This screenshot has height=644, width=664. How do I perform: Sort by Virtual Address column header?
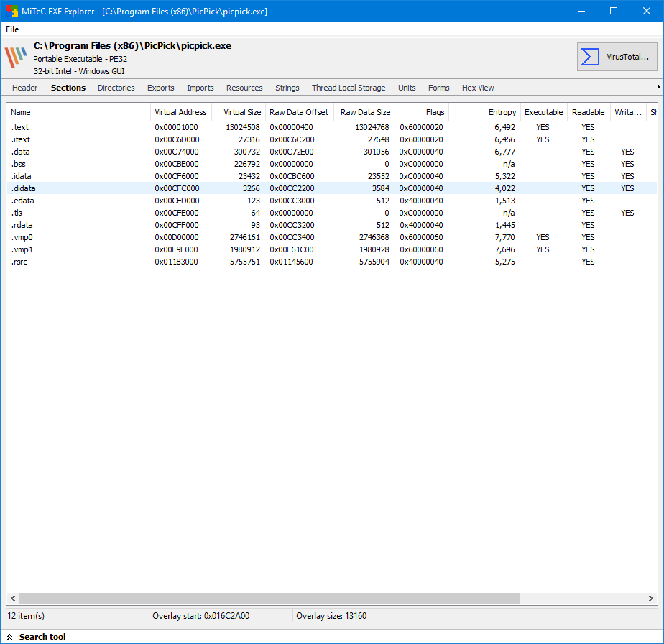[181, 112]
